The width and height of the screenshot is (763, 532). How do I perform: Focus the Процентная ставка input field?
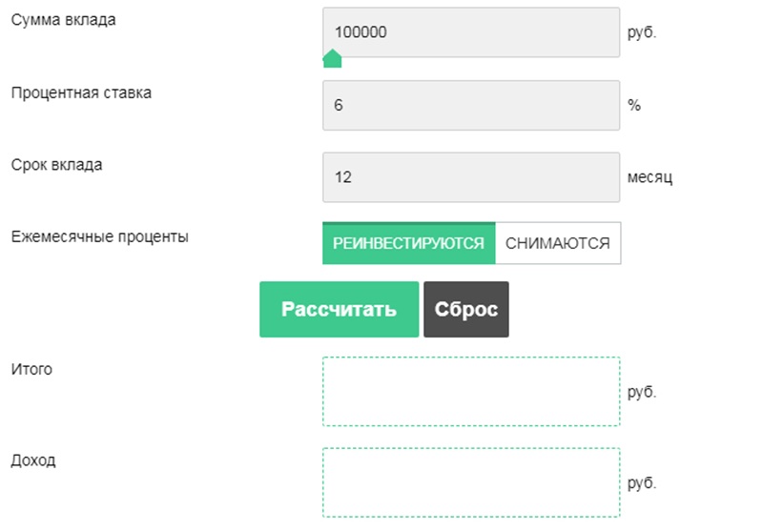[x=471, y=105]
